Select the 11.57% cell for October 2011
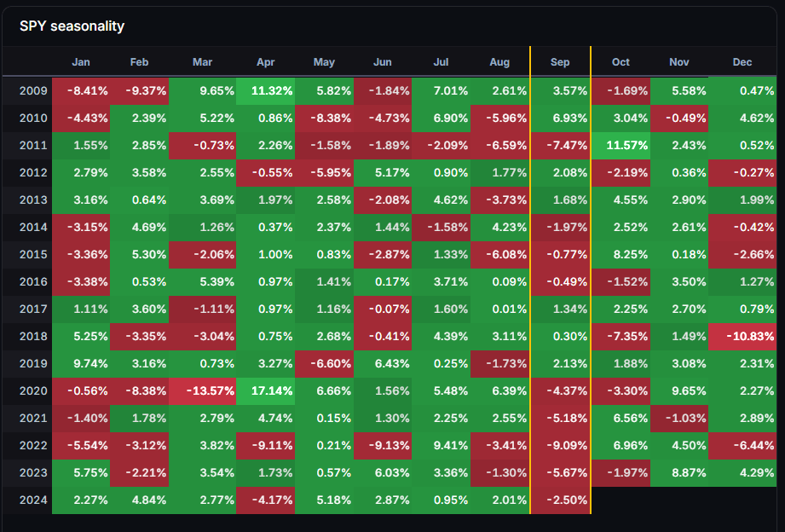785x532 pixels. (x=620, y=146)
